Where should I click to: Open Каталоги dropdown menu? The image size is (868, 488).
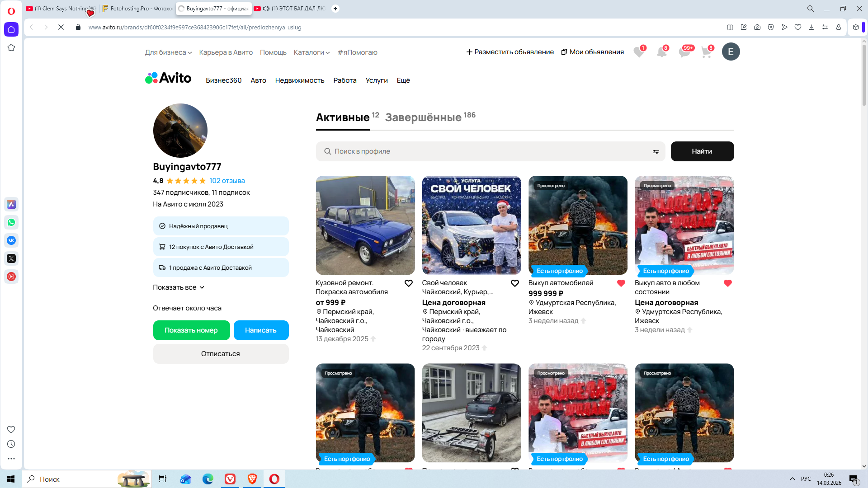(311, 52)
